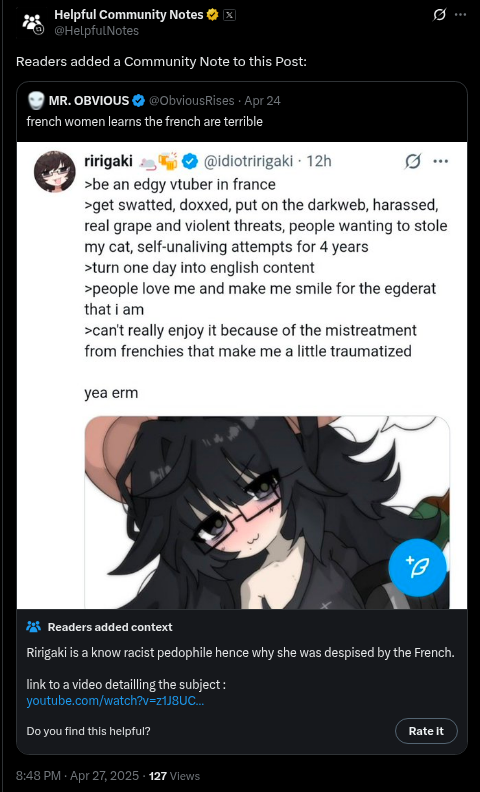Open three-dot menu on ririgaki's post
Screen dimensions: 480x792
(441, 162)
